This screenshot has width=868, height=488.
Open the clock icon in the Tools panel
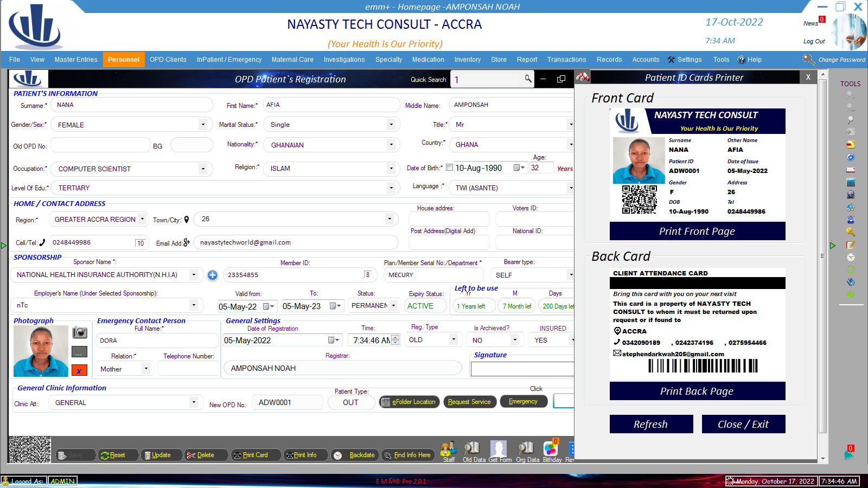(851, 257)
